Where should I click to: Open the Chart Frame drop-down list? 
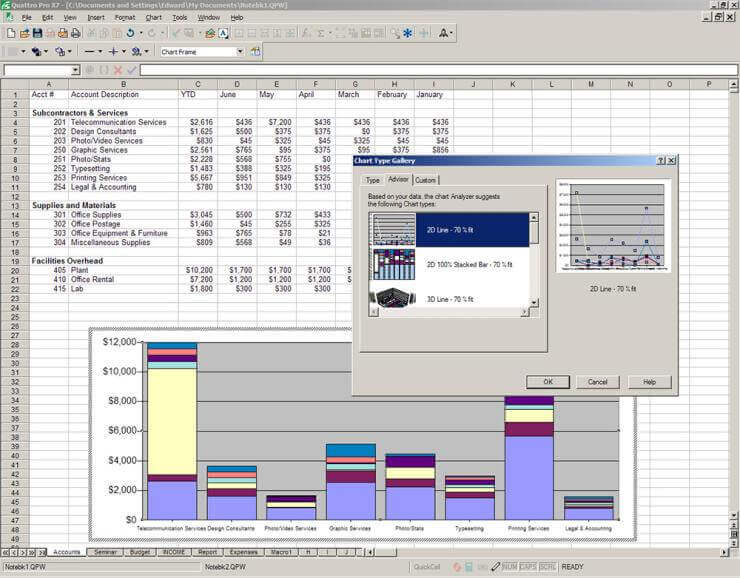coord(240,51)
